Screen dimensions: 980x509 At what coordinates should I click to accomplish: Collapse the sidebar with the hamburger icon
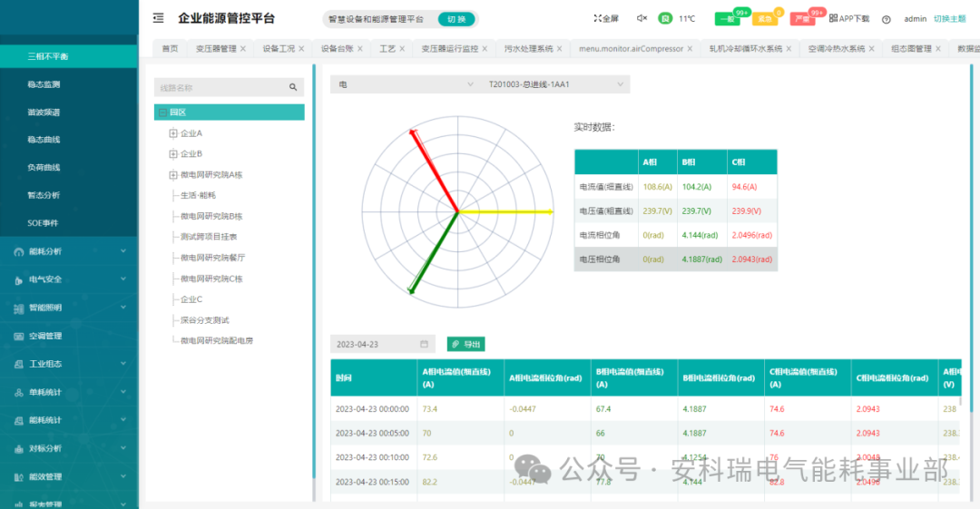158,18
